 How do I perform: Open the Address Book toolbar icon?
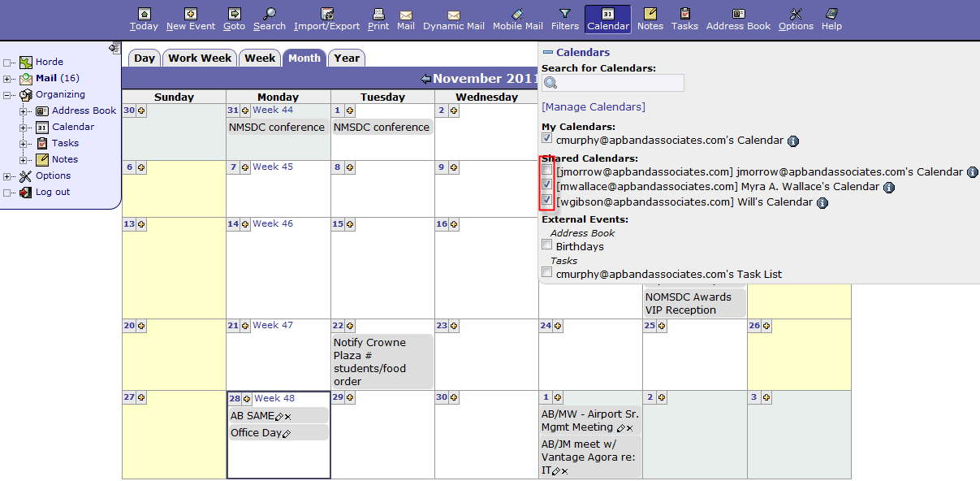738,14
